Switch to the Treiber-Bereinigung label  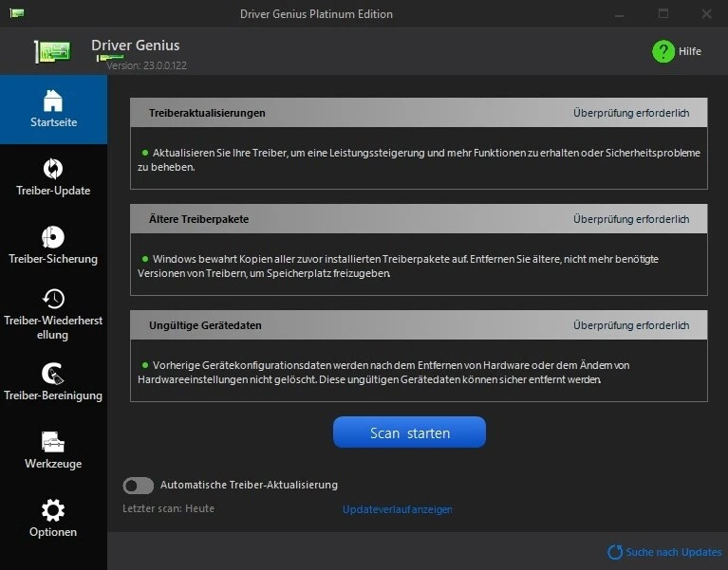[53, 395]
